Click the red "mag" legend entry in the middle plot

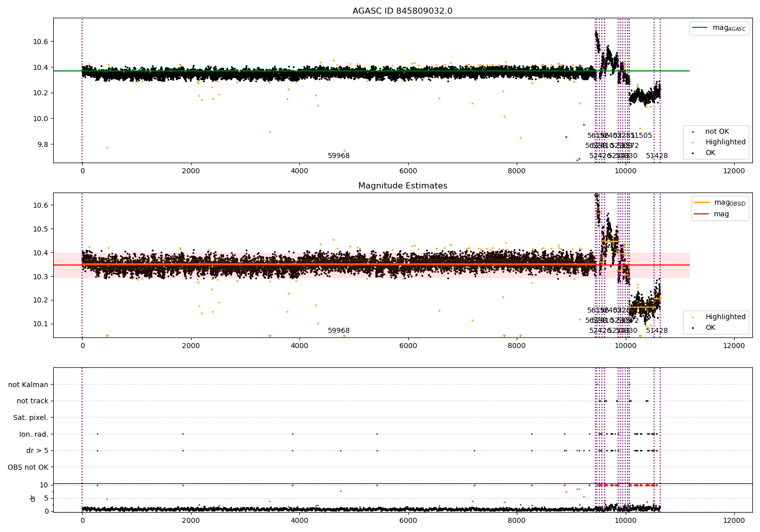click(x=712, y=214)
